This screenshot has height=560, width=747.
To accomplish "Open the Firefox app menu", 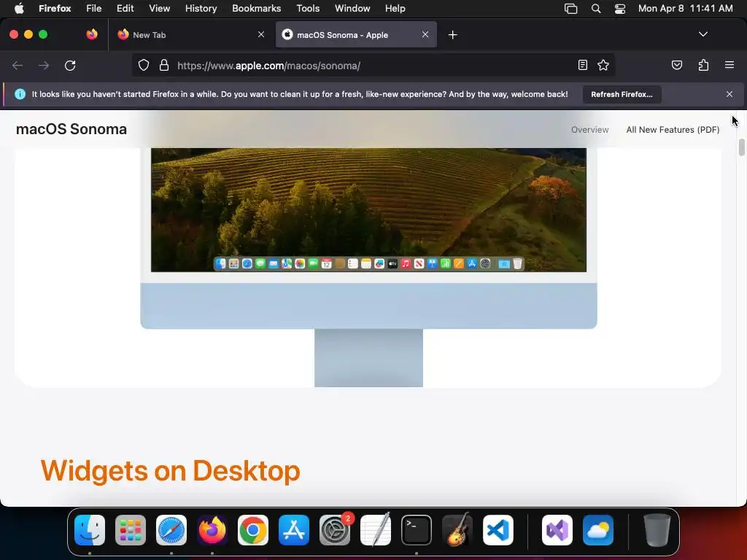I will [x=55, y=8].
